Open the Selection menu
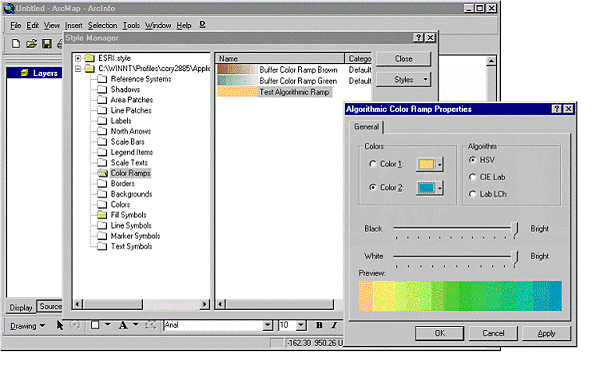Viewport: 600px width, 373px height. pos(103,25)
